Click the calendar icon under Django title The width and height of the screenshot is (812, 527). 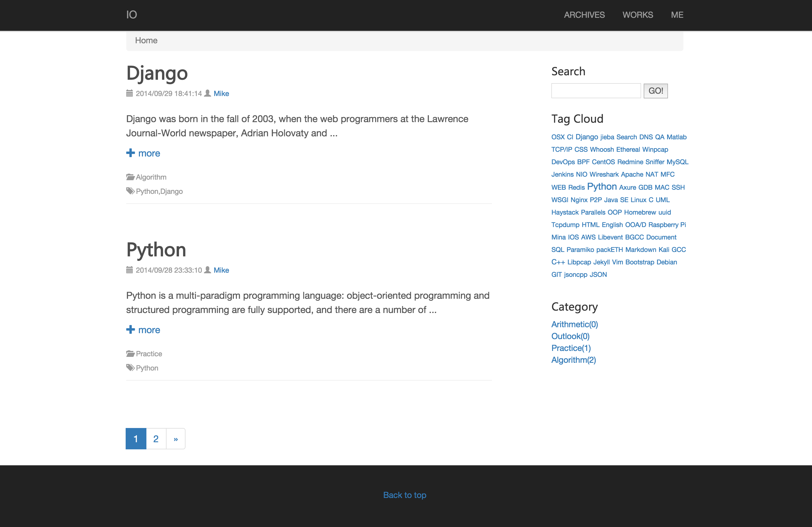[129, 93]
